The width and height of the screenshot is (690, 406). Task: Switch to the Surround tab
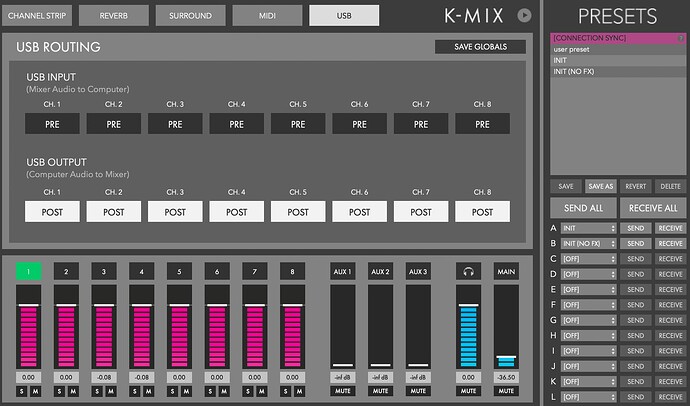pos(191,15)
